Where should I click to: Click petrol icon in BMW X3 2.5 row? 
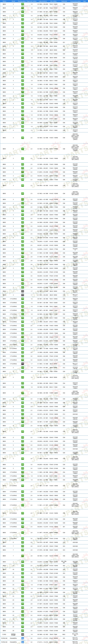[23, 566]
